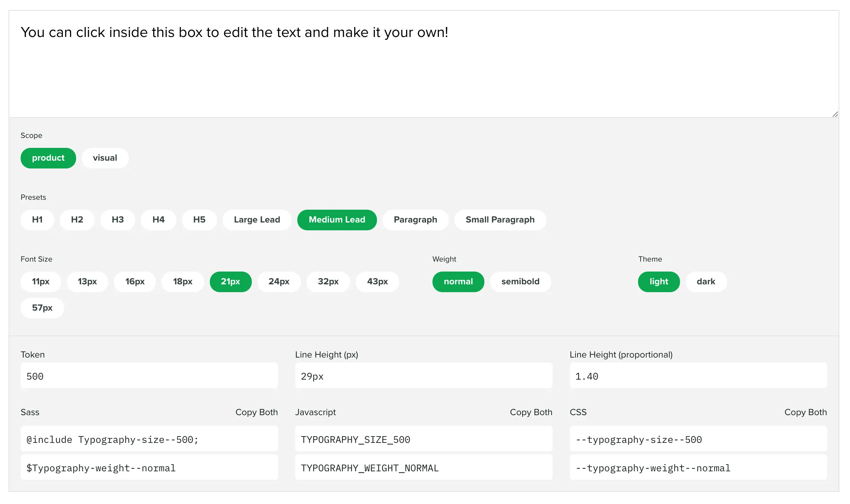The width and height of the screenshot is (850, 504).
Task: Select 57px font size
Action: 42,307
